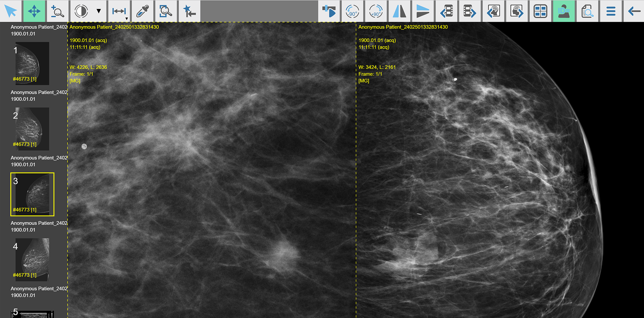This screenshot has width=644, height=318.
Task: Select highlighted series thumbnail number 3
Action: [x=32, y=194]
